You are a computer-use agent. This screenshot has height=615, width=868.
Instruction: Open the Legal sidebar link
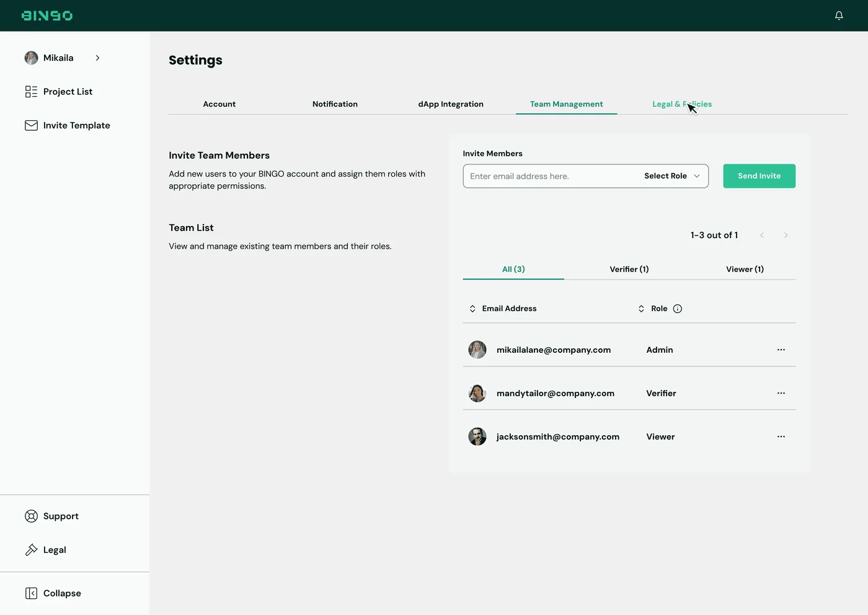(x=55, y=550)
